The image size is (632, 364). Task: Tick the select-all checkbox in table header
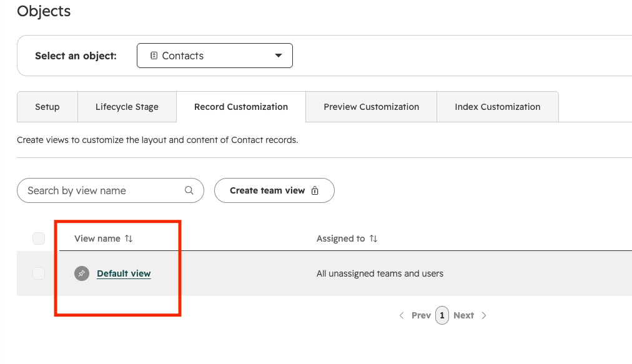[39, 239]
